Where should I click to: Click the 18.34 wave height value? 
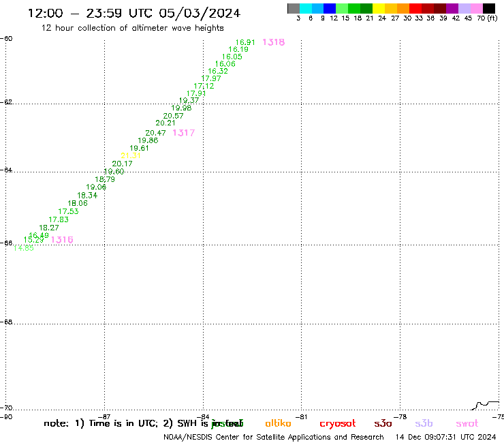click(x=87, y=196)
